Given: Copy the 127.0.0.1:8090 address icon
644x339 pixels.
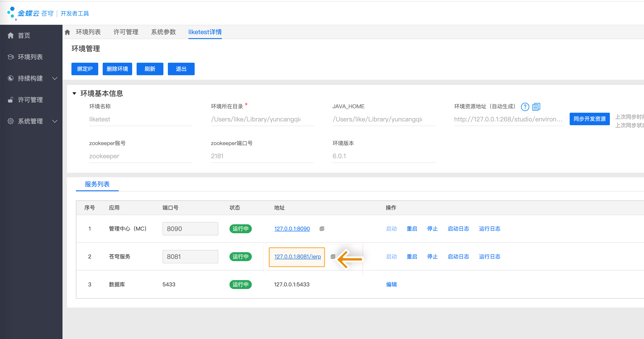Looking at the screenshot, I should (322, 229).
